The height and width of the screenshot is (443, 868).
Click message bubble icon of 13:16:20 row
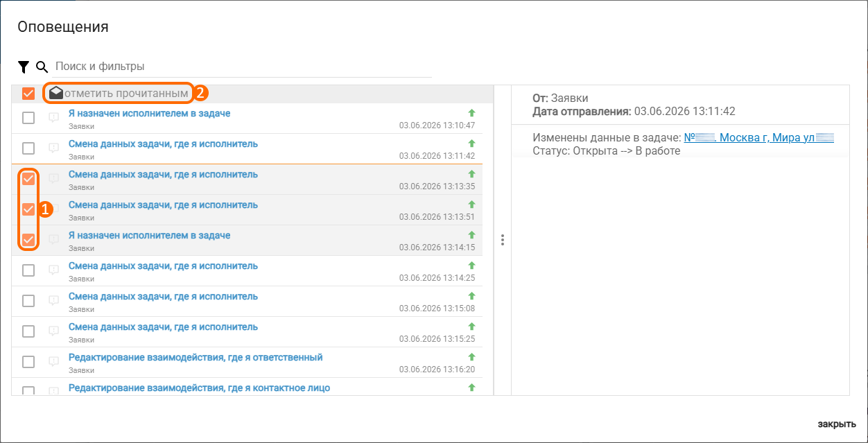pyautogui.click(x=53, y=362)
